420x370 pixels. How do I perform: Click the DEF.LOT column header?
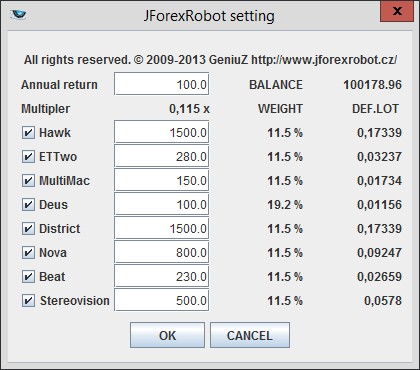pos(375,109)
